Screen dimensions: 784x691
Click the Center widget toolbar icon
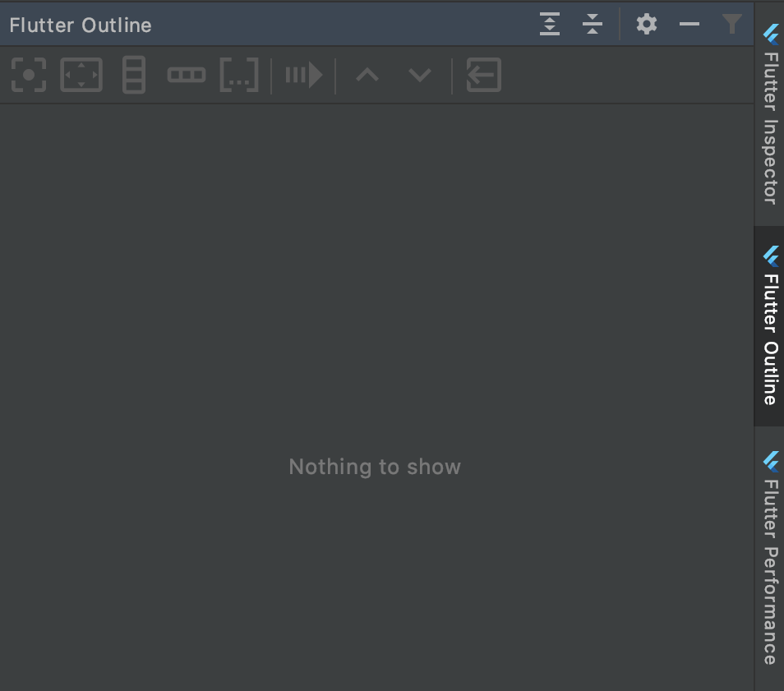pos(29,75)
